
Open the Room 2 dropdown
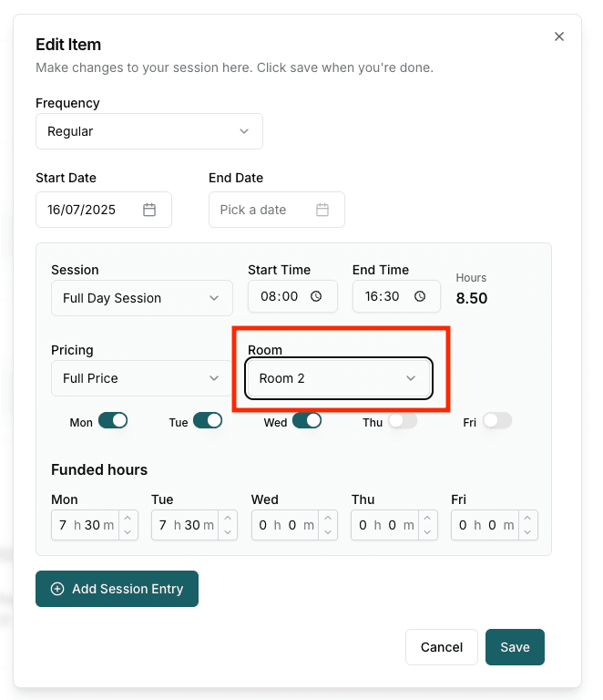pyautogui.click(x=338, y=378)
